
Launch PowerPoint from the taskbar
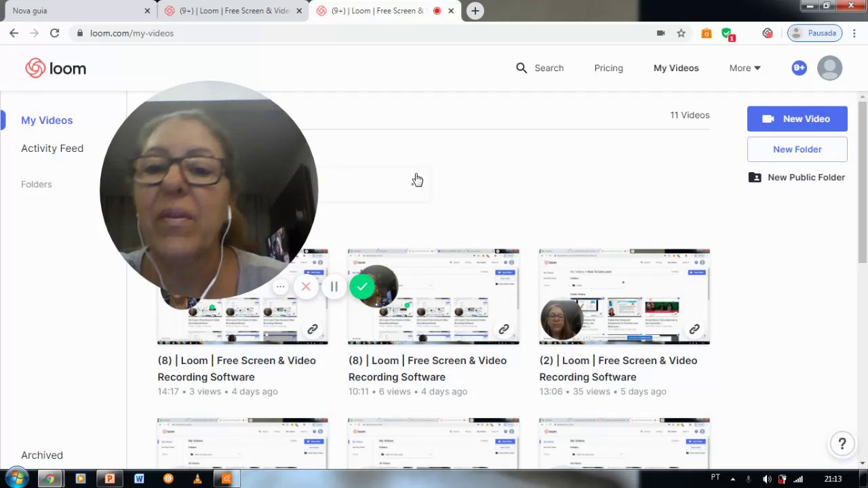coord(109,479)
